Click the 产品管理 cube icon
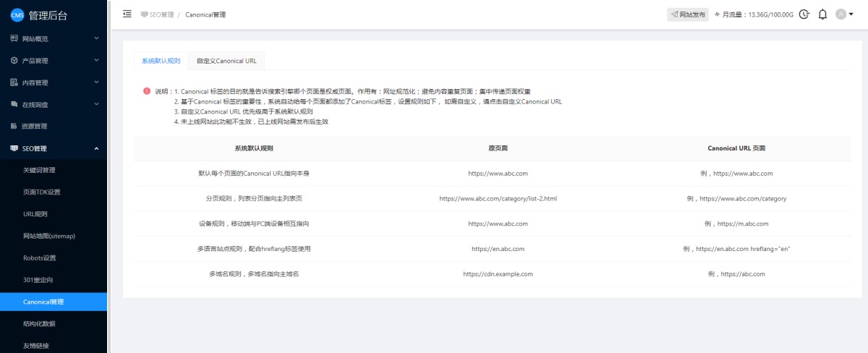Viewport: 868px width, 353px height. 14,61
